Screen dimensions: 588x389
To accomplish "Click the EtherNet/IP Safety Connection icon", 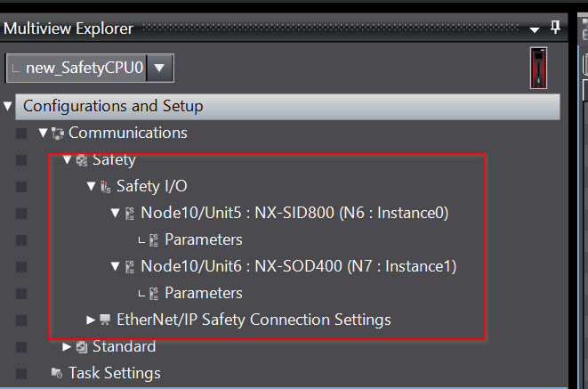I will (x=105, y=320).
